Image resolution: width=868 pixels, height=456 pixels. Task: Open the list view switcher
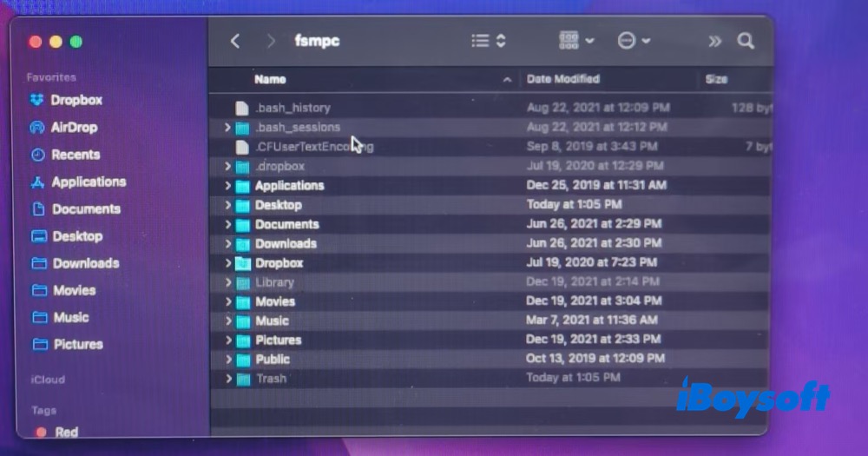tap(489, 41)
